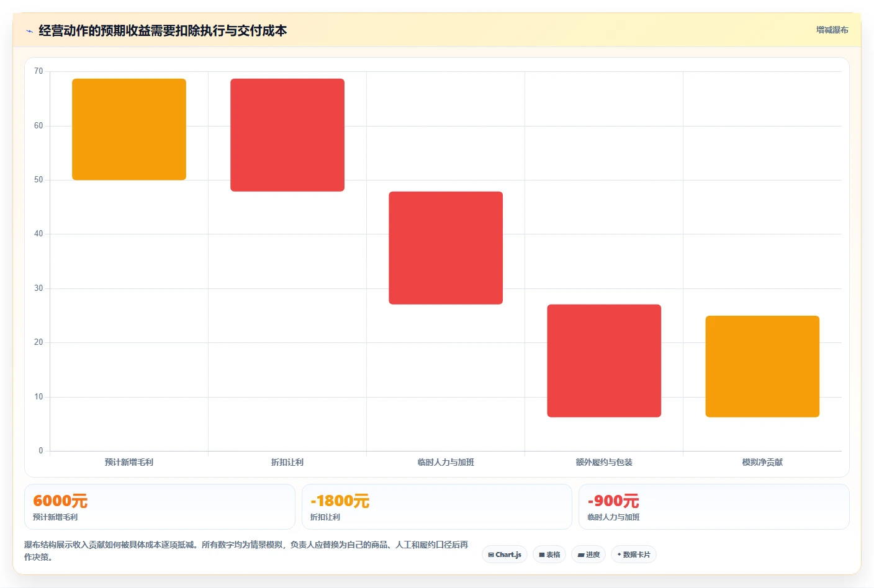Click the 额外履约与包装 axis label
Viewport: 874px width, 588px height.
(x=604, y=462)
